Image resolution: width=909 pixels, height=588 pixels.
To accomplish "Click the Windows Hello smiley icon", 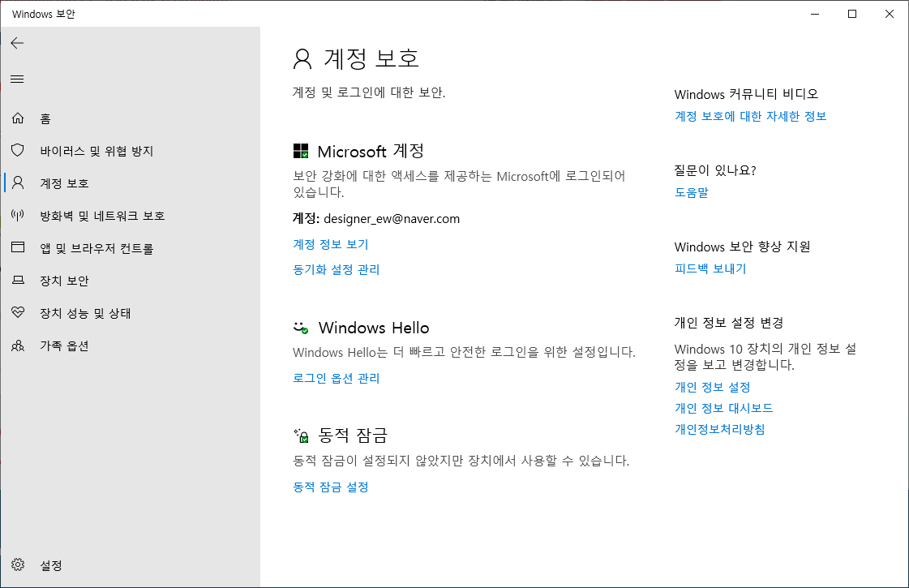I will click(x=301, y=328).
